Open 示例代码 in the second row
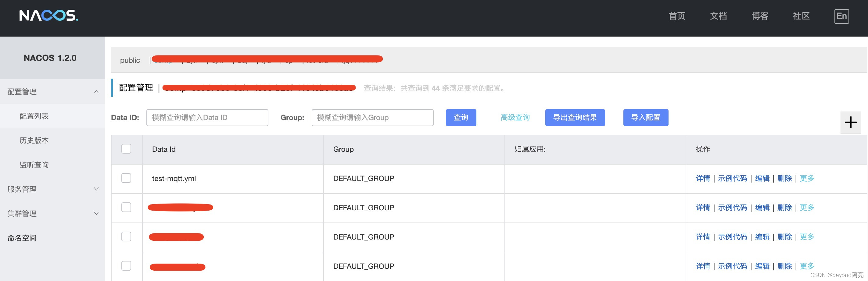 coord(733,208)
